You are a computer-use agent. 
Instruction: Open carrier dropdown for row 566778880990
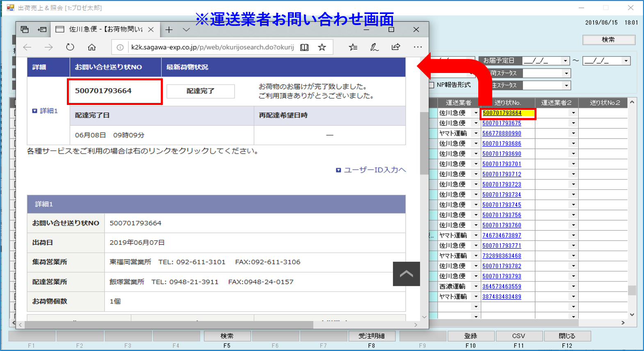476,134
